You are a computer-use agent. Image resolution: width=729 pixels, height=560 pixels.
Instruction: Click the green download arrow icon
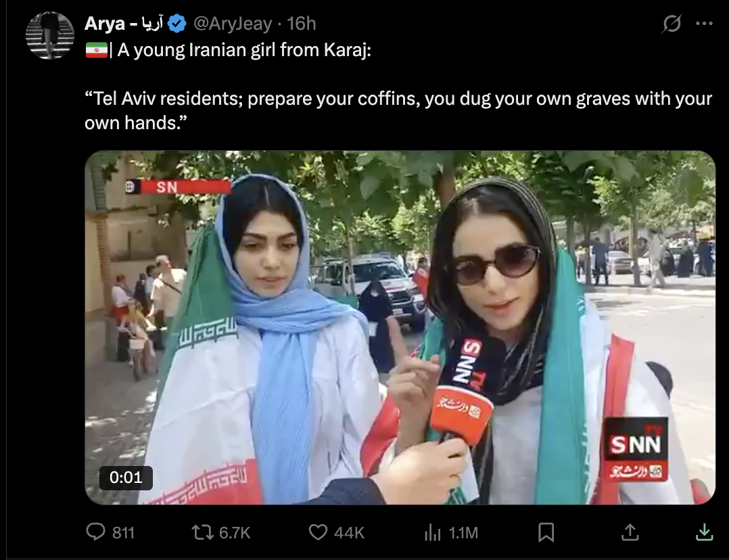click(x=705, y=532)
